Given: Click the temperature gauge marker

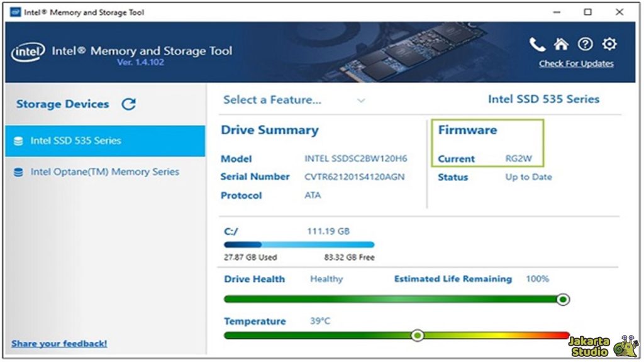Looking at the screenshot, I should pyautogui.click(x=419, y=336).
